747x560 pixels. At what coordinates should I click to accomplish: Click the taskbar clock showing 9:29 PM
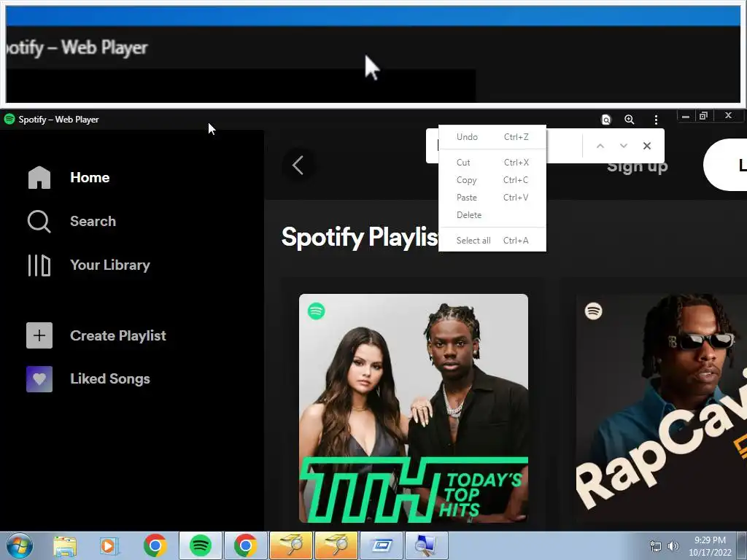710,546
